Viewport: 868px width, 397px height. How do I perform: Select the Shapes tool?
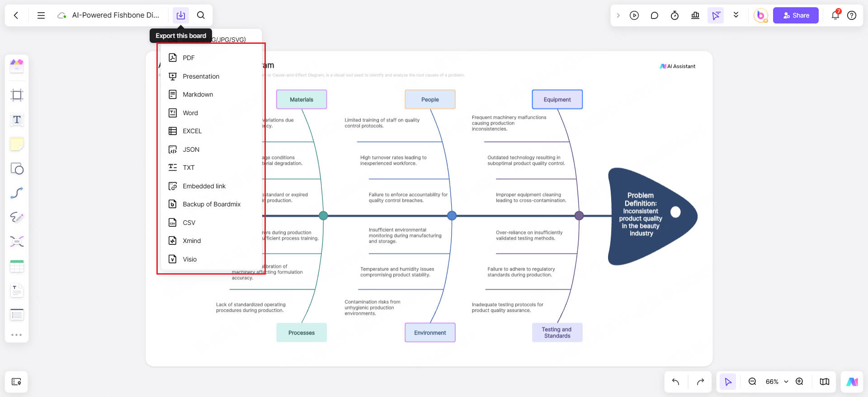coord(17,168)
